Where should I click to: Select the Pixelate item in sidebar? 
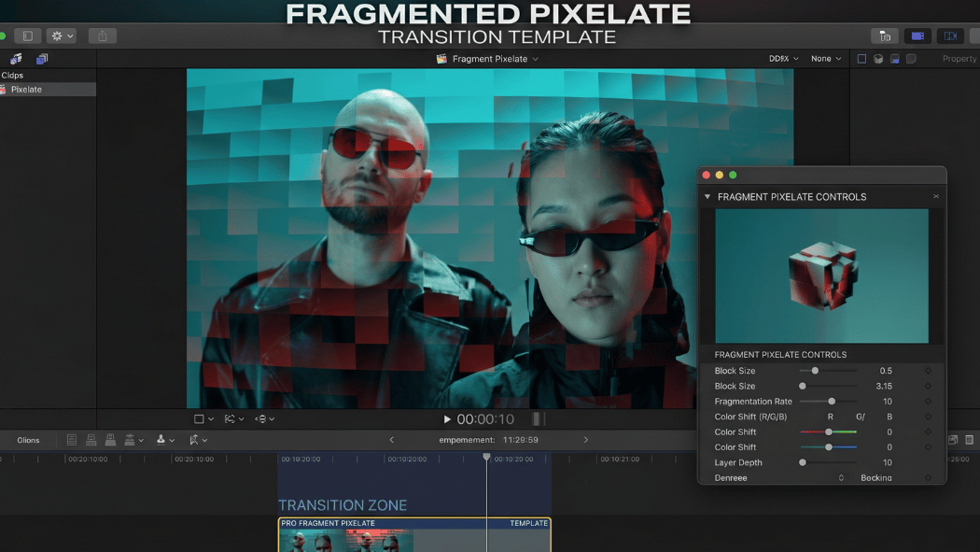coord(49,90)
